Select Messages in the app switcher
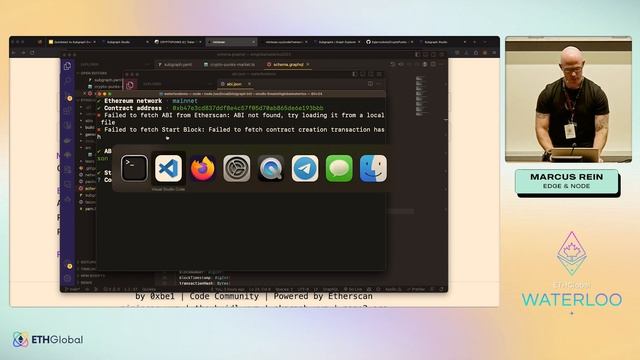Viewport: 640px width, 360px height. point(339,168)
